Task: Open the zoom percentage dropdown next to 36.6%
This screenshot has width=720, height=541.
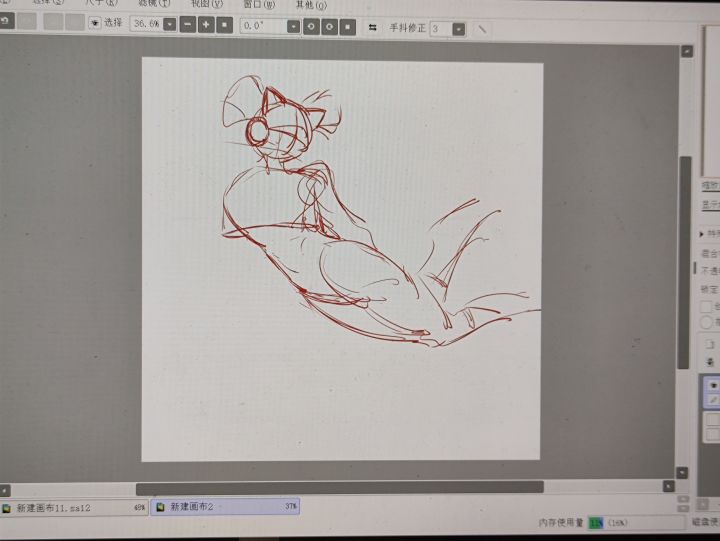Action: [x=170, y=24]
